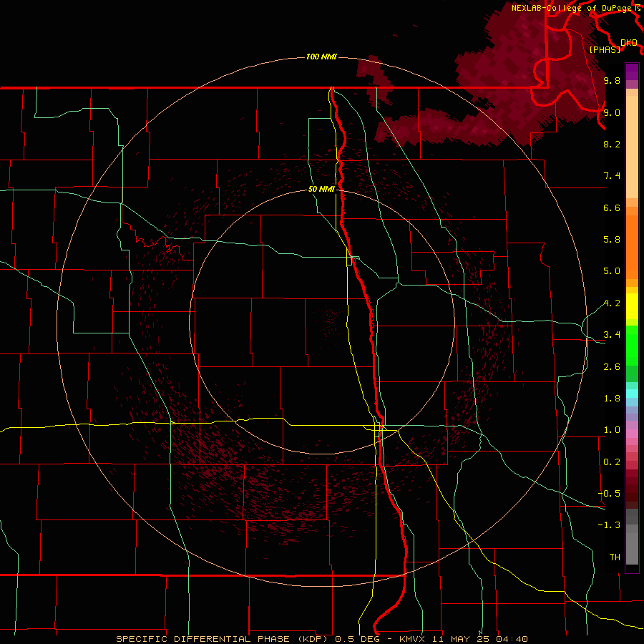Screen dimensions: 644x644
Task: Click the yellow segment of the color bar
Action: 632,306
